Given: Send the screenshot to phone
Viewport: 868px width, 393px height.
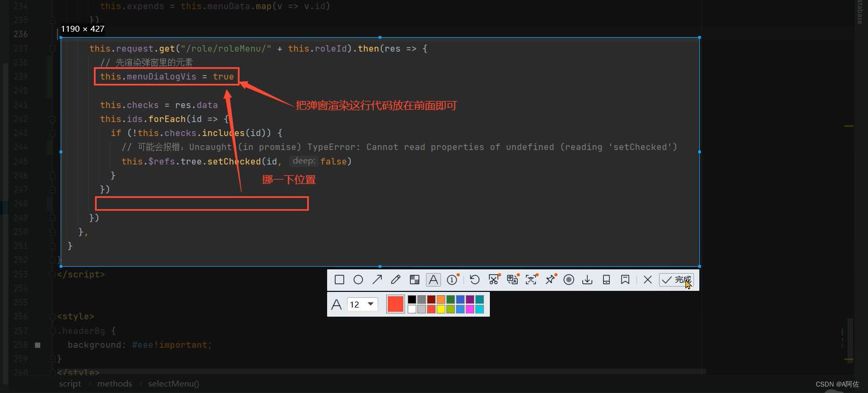Looking at the screenshot, I should pyautogui.click(x=606, y=280).
